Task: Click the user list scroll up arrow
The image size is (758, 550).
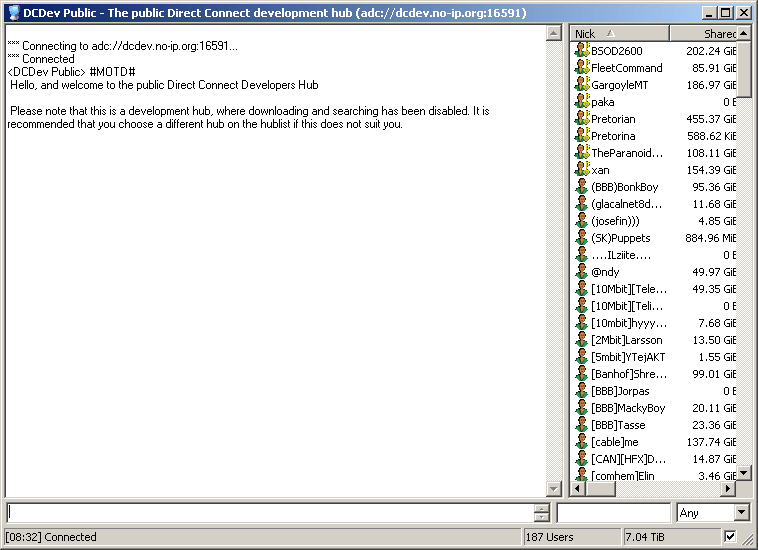Action: [744, 33]
